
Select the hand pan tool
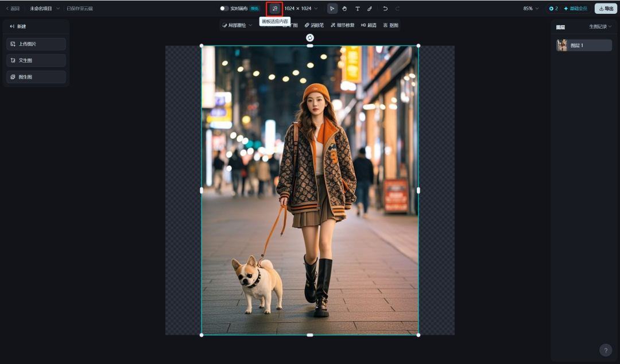344,8
